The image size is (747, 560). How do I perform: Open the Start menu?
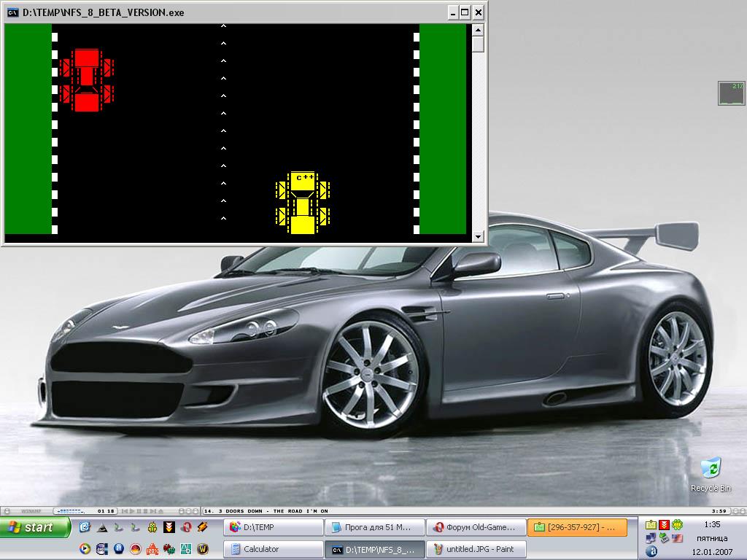36,527
